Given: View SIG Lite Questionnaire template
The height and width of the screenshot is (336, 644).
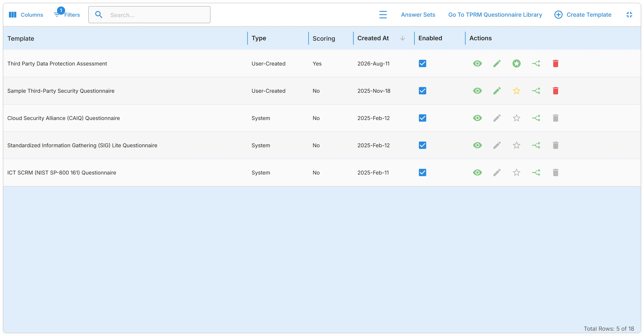Looking at the screenshot, I should 477,145.
